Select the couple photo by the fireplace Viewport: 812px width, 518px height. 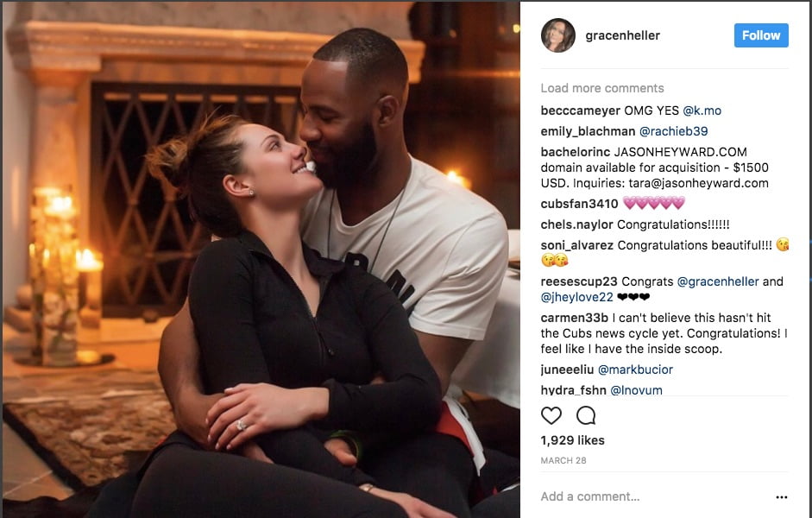tap(261, 259)
